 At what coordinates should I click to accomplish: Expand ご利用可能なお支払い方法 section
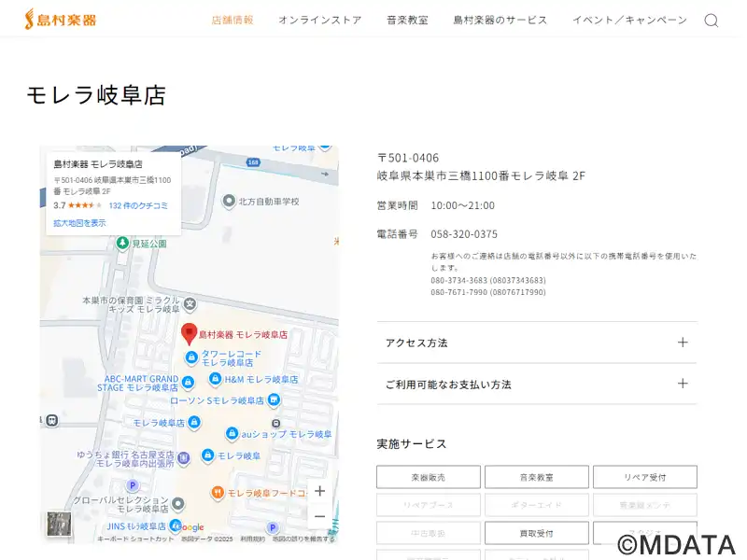click(537, 385)
